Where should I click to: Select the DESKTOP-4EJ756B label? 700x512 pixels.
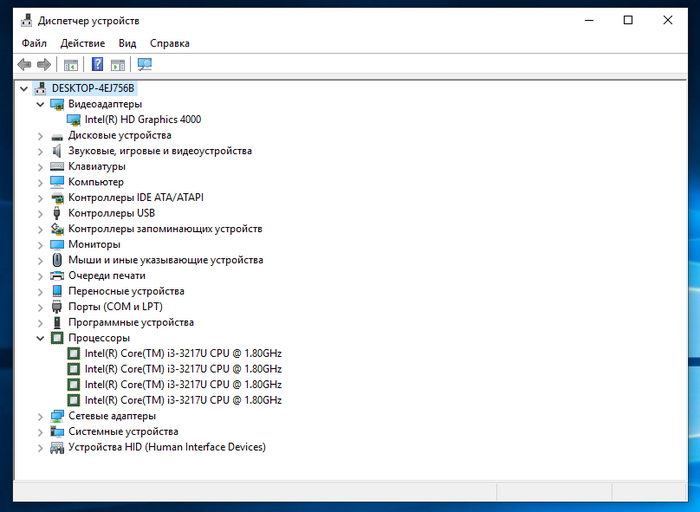point(93,88)
